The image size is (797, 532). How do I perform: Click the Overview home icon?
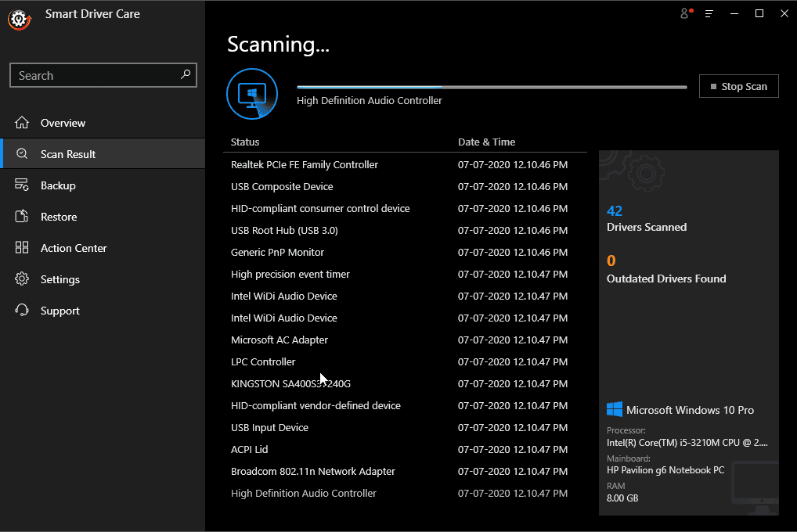pos(22,123)
